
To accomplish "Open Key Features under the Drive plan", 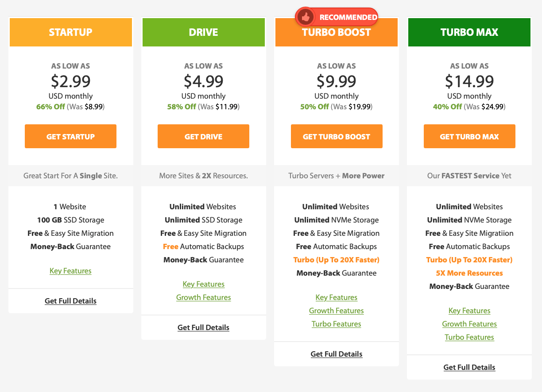I will click(x=203, y=284).
